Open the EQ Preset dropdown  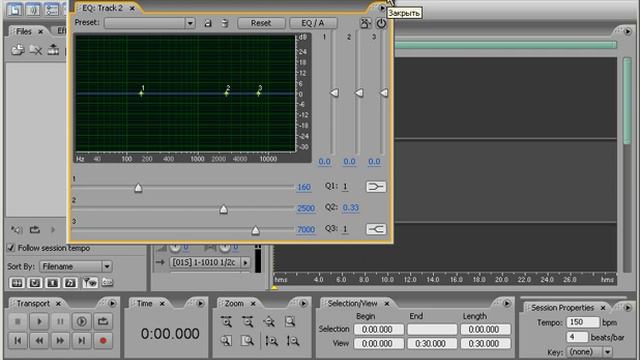click(190, 23)
